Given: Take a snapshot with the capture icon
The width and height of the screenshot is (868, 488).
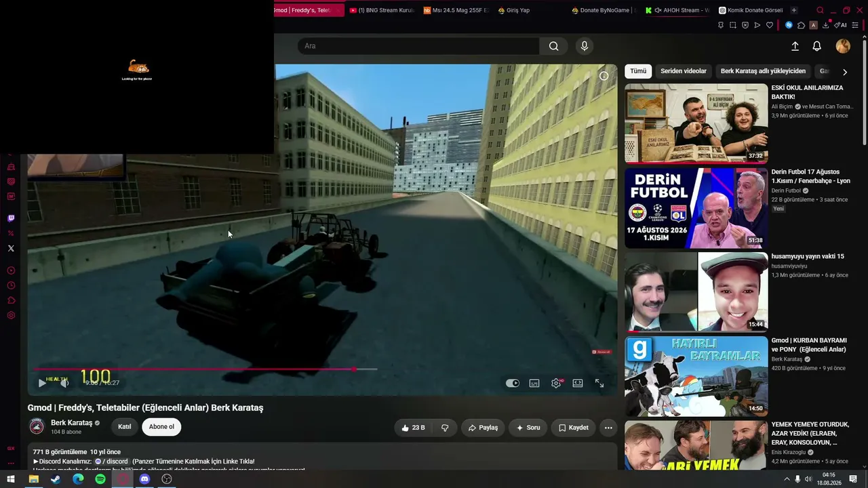Looking at the screenshot, I should (x=733, y=25).
